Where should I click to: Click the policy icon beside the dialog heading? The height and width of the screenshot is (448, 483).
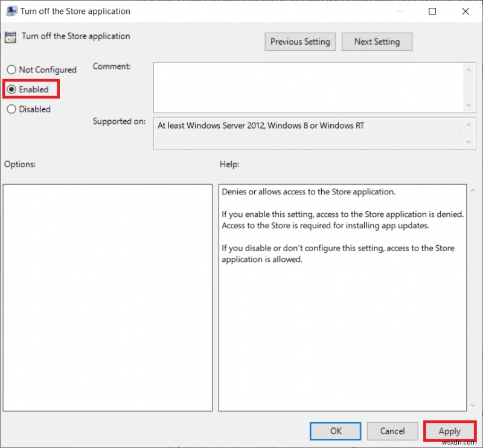(10, 36)
